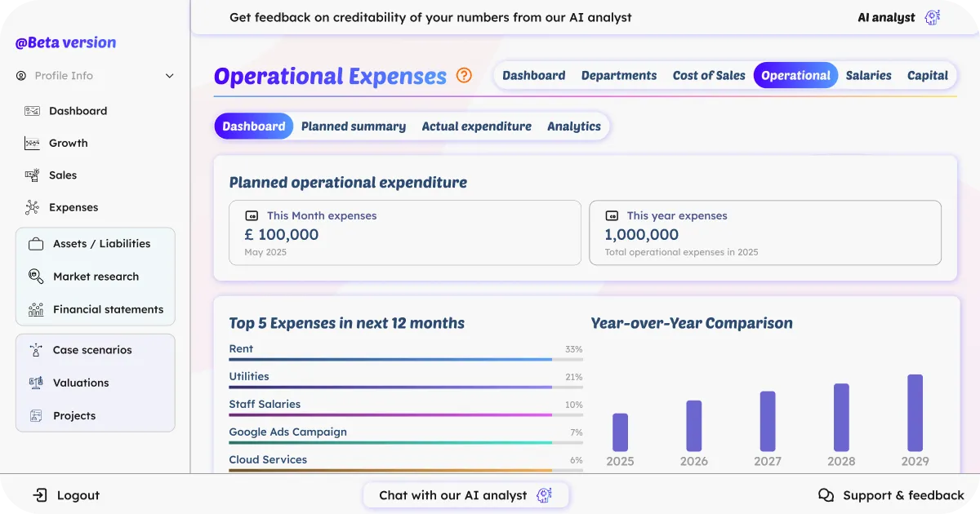980x514 pixels.
Task: Click the orange help question mark icon
Action: click(464, 76)
